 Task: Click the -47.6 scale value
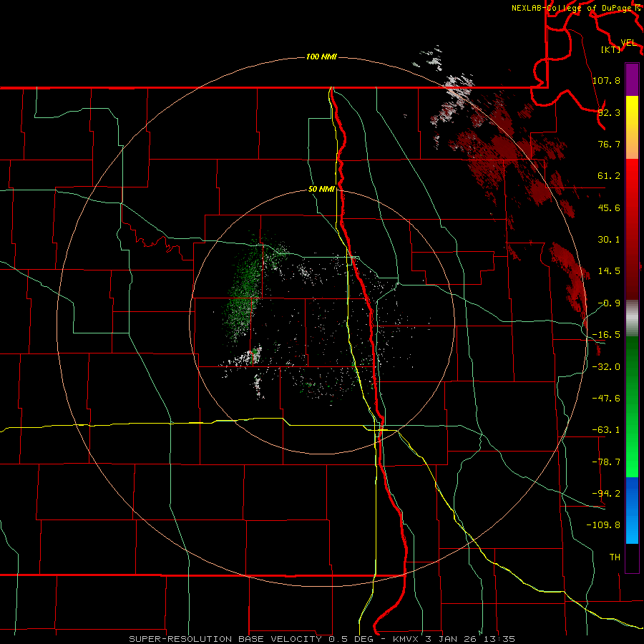(x=606, y=399)
